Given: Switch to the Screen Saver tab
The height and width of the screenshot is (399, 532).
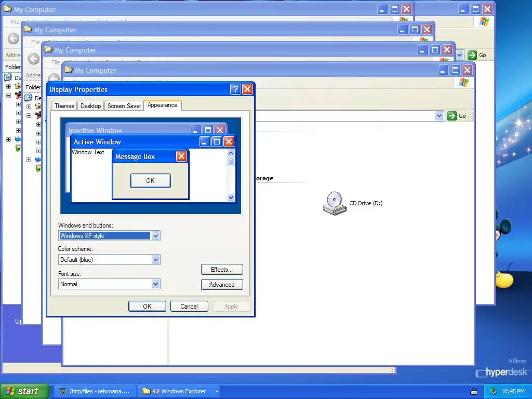Looking at the screenshot, I should (124, 106).
